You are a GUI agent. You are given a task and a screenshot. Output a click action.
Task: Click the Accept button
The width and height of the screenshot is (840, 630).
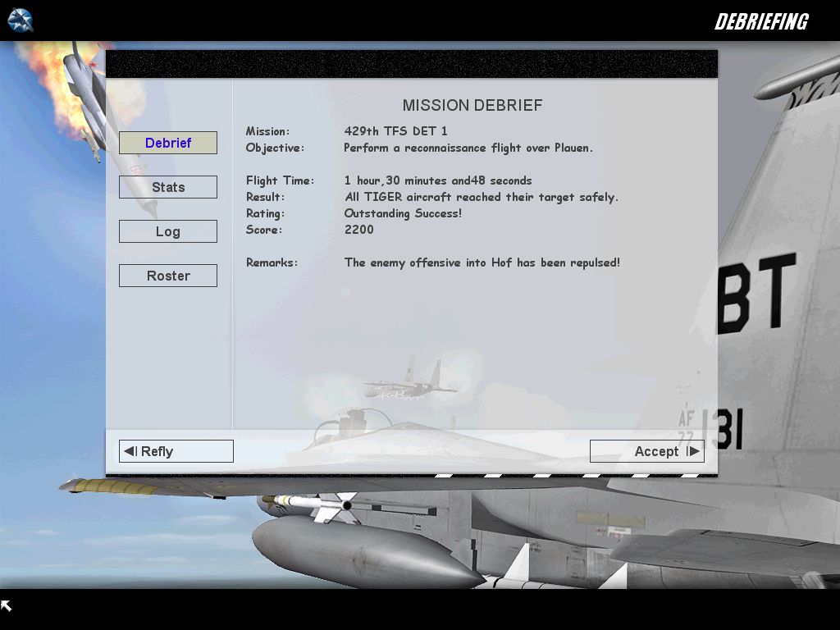pos(647,451)
